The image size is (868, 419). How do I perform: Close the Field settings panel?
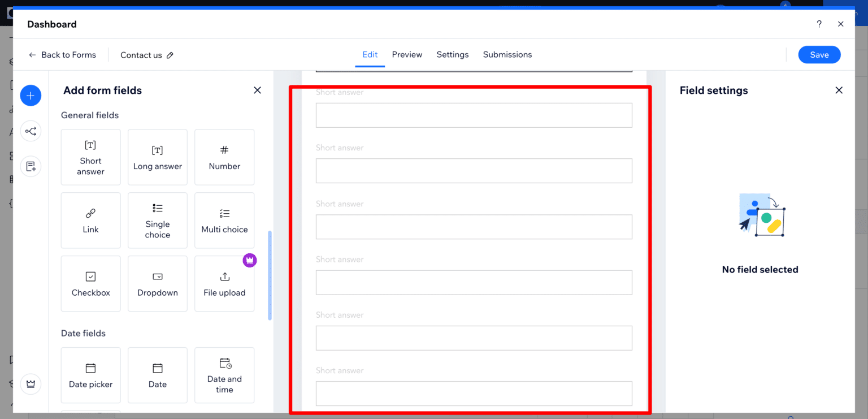tap(839, 90)
